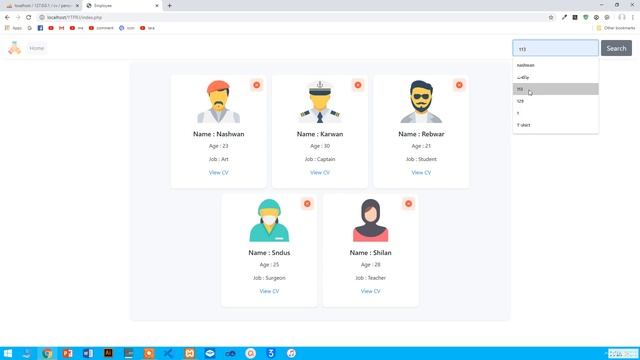Click Nashwan's orange-beret avatar image
640x360 pixels.
(x=218, y=102)
